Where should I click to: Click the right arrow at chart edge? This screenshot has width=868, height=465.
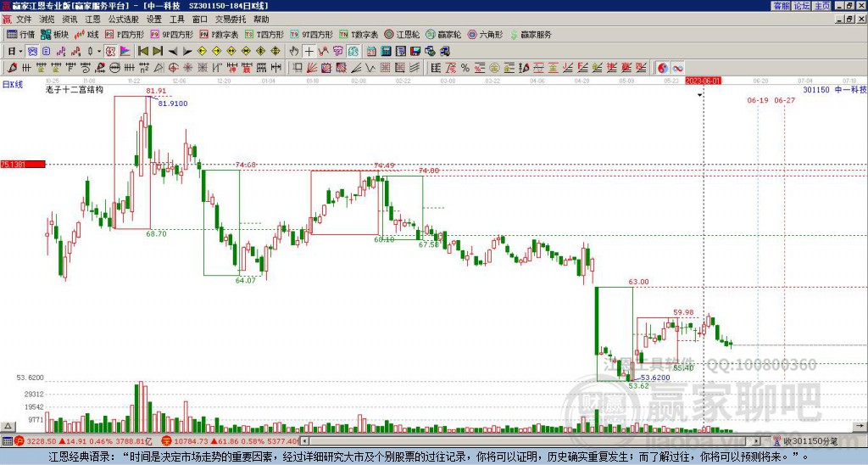[x=861, y=426]
